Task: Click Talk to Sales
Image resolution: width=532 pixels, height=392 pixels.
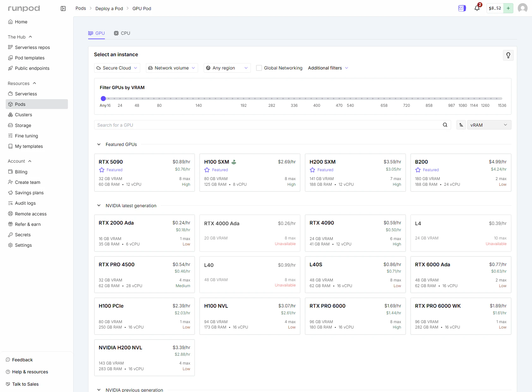Action: pyautogui.click(x=25, y=384)
